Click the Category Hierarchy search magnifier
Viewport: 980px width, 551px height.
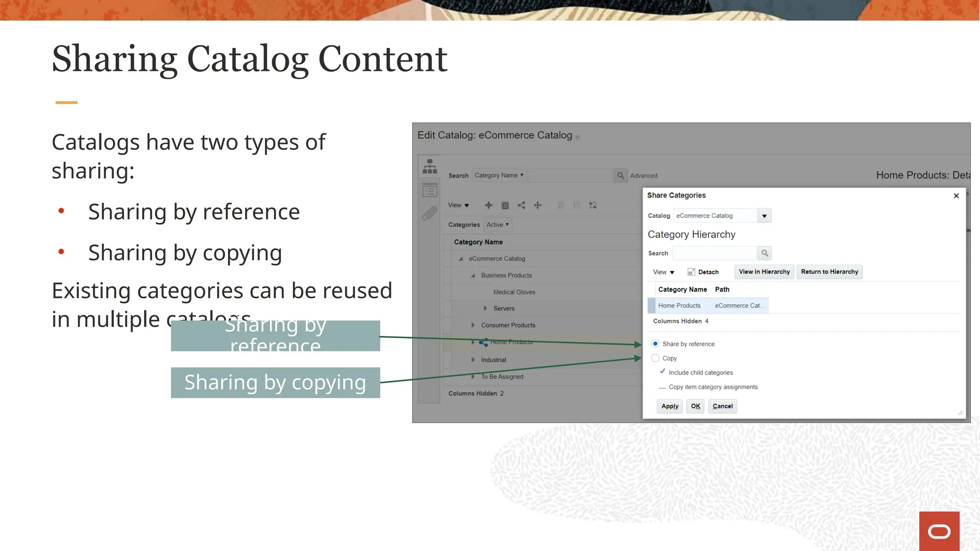tap(765, 253)
